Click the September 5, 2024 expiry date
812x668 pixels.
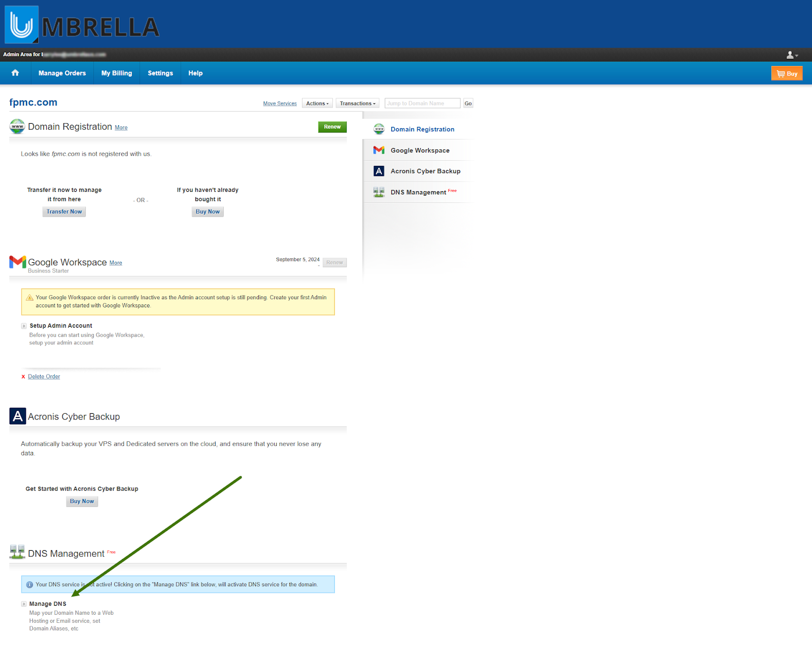tap(298, 260)
